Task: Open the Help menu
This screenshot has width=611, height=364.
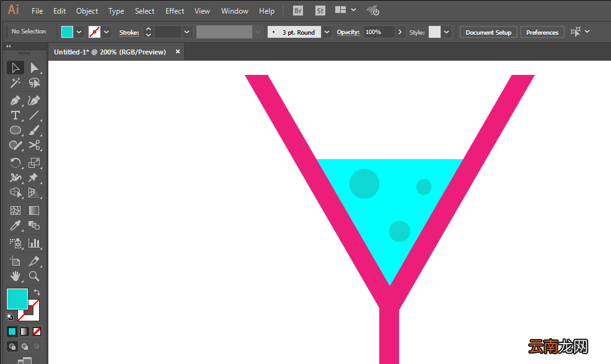Action: tap(266, 11)
